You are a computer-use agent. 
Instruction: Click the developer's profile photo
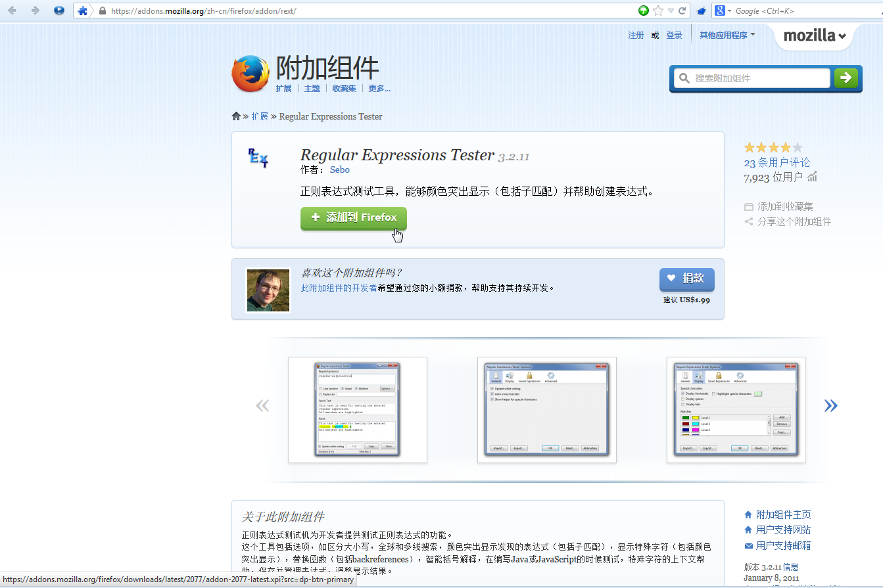click(x=268, y=290)
